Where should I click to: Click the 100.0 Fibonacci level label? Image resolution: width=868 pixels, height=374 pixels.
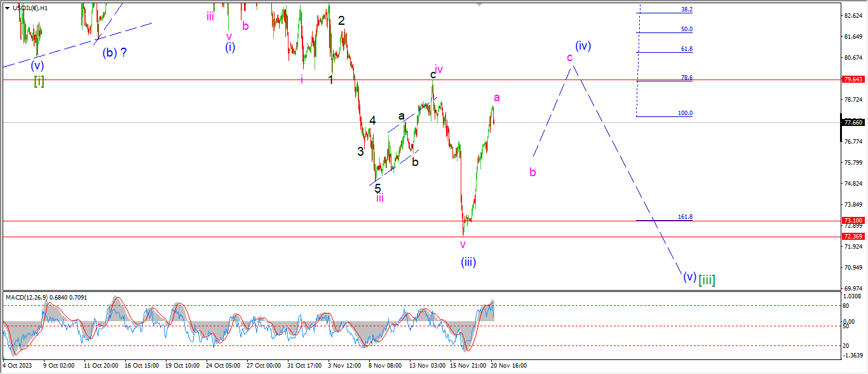pos(685,113)
